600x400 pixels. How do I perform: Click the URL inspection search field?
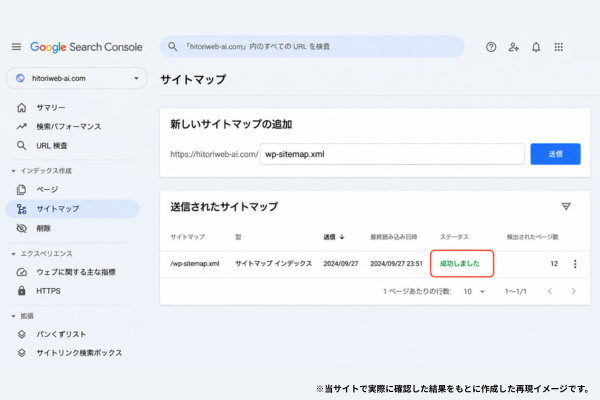[x=312, y=47]
